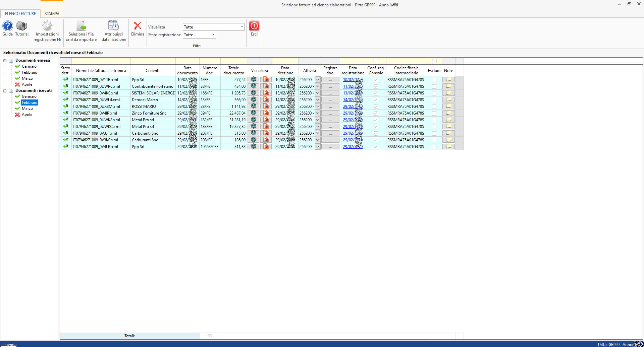Open the Guida help icon
The height and width of the screenshot is (347, 644).
tap(7, 26)
